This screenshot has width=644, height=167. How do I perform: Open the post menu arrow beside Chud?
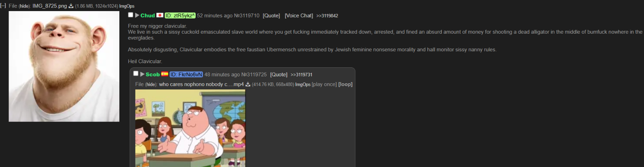point(137,15)
